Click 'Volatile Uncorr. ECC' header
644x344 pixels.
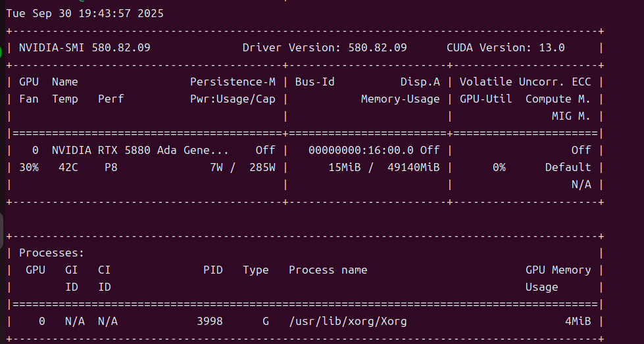pos(526,82)
